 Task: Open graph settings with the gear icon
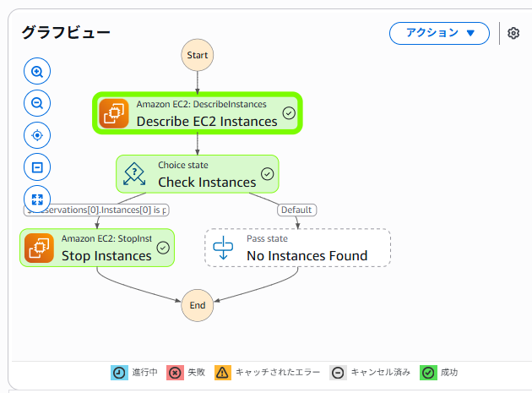(513, 33)
